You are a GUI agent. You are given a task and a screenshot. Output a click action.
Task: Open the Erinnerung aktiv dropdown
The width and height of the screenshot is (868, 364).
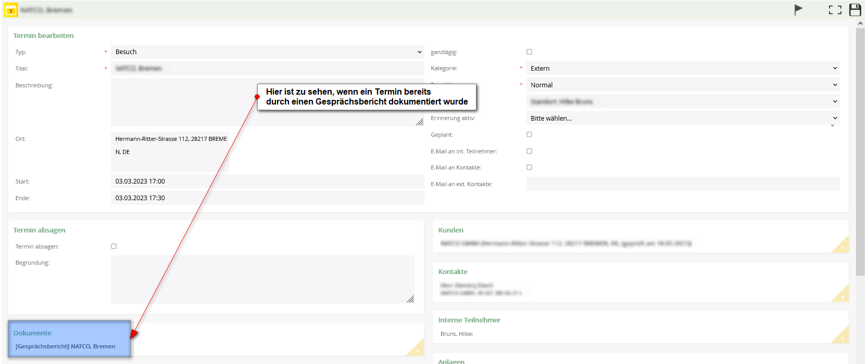click(683, 119)
